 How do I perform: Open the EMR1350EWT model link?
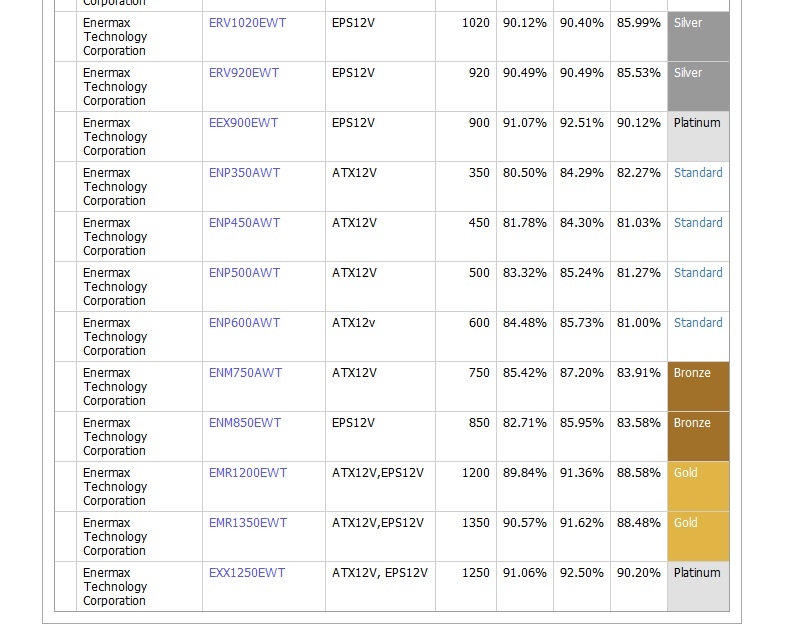pos(248,523)
